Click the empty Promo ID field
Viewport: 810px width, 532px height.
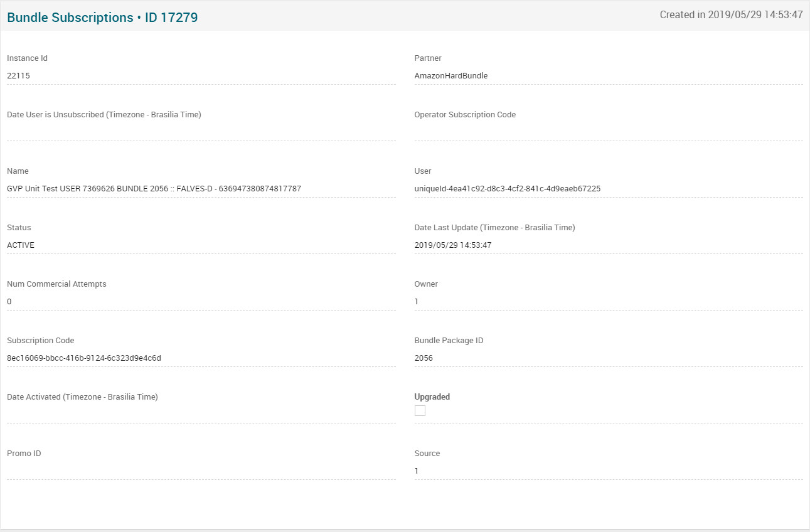tap(201, 471)
